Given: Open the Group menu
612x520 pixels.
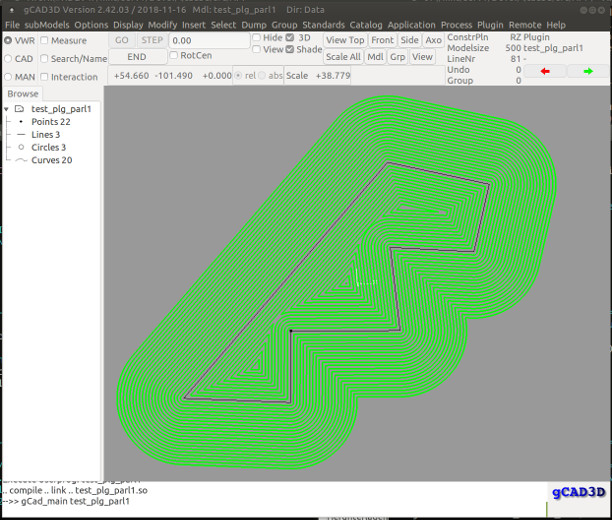Looking at the screenshot, I should 284,25.
